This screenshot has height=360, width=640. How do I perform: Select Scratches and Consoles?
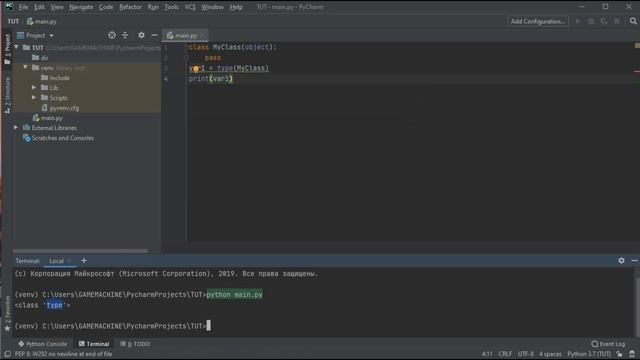(x=58, y=138)
